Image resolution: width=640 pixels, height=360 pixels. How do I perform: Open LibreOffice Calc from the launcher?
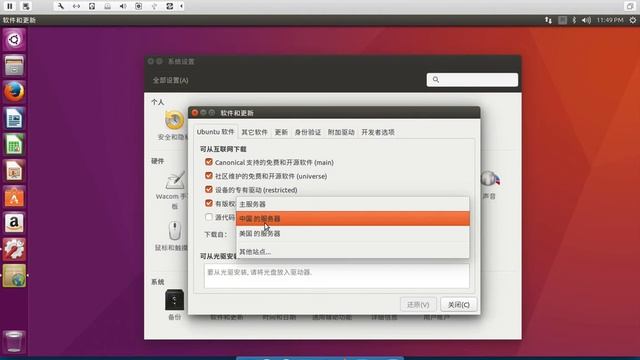point(14,144)
